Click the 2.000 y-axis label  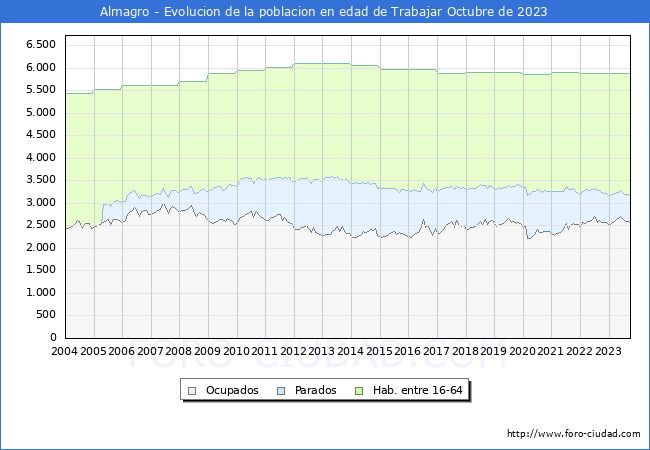[41, 248]
